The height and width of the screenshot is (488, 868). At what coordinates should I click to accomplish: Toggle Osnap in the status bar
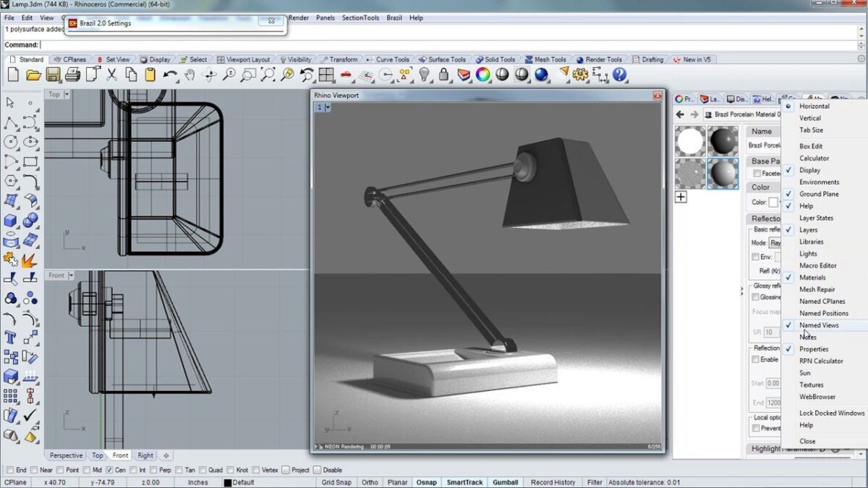pyautogui.click(x=425, y=481)
